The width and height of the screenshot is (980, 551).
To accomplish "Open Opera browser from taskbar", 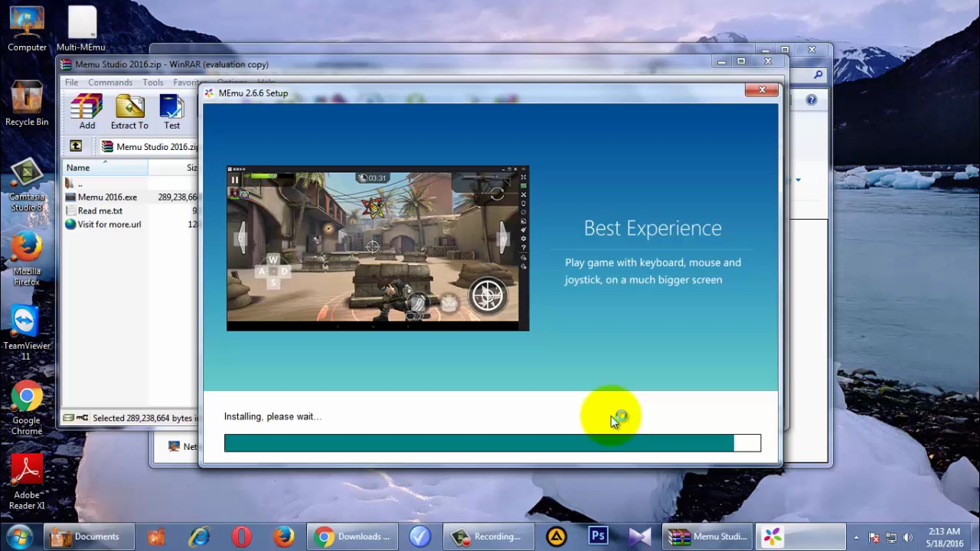I will click(x=241, y=536).
